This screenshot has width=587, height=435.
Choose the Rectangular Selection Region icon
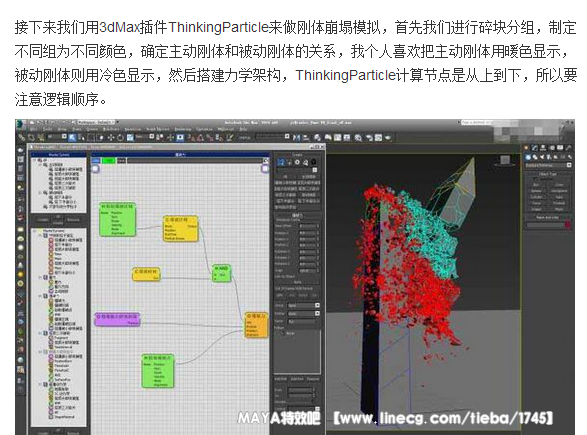click(90, 137)
